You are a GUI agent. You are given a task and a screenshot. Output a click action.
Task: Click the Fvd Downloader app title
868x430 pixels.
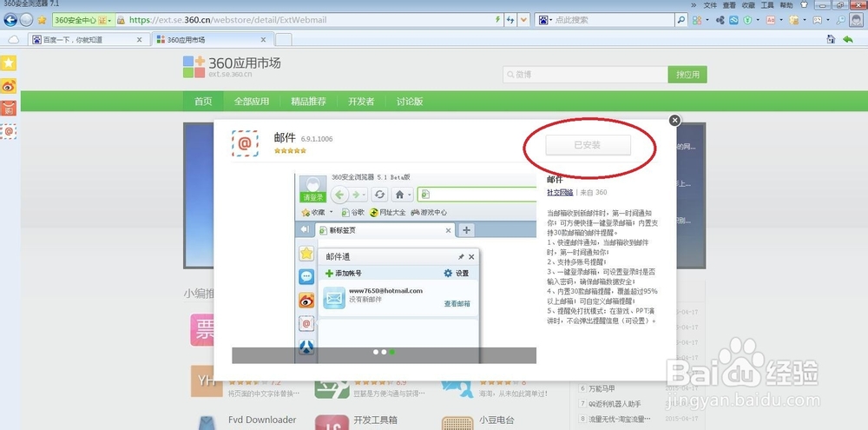(x=262, y=420)
